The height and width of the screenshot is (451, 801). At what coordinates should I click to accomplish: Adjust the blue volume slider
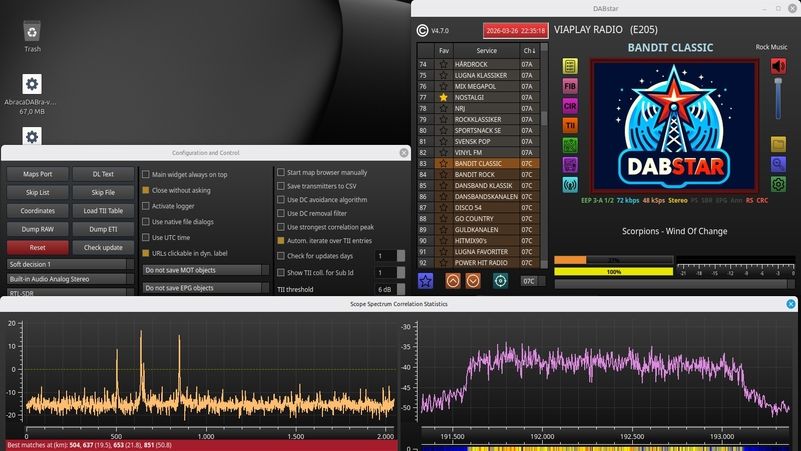[x=778, y=100]
